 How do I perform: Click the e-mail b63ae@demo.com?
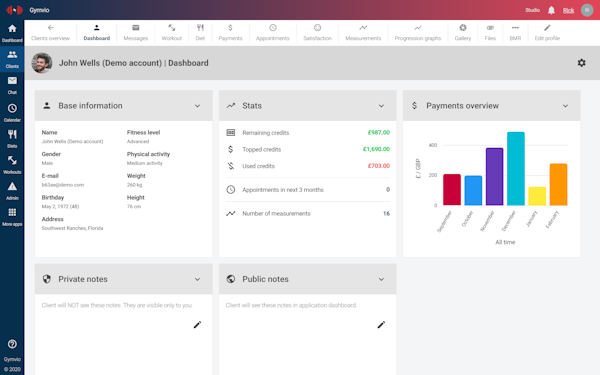tap(63, 185)
